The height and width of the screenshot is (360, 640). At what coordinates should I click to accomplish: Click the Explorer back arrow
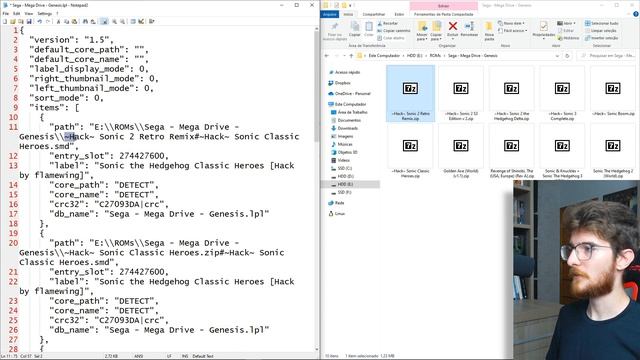327,56
